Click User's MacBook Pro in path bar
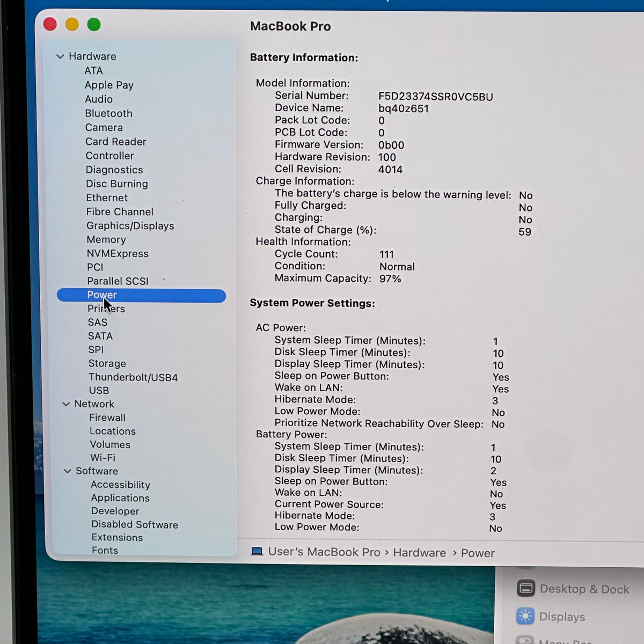This screenshot has width=644, height=644. pyautogui.click(x=324, y=552)
